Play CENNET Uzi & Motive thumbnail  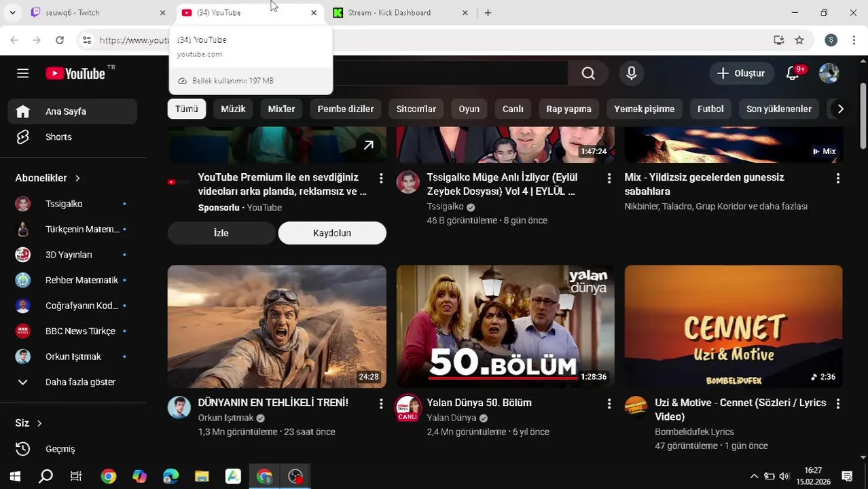pyautogui.click(x=734, y=327)
